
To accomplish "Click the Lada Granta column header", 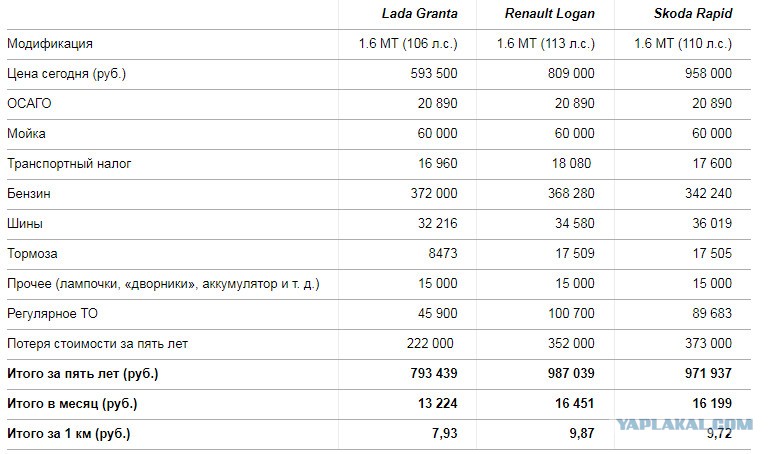I will (x=419, y=14).
